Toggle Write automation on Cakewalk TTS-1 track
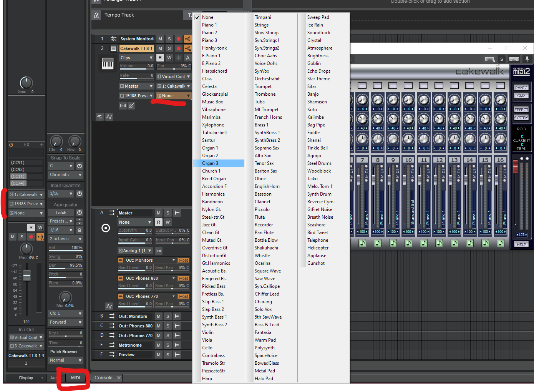Screen dimensions: 534x392 [x=169, y=58]
